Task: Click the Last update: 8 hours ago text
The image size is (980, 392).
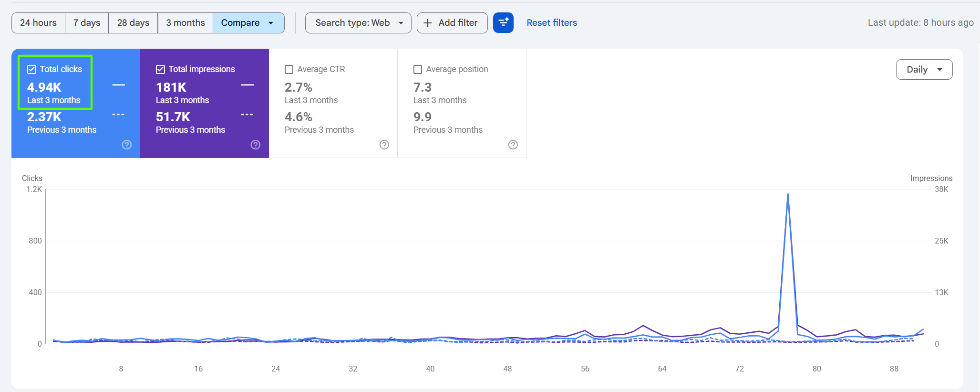Action: pos(921,23)
